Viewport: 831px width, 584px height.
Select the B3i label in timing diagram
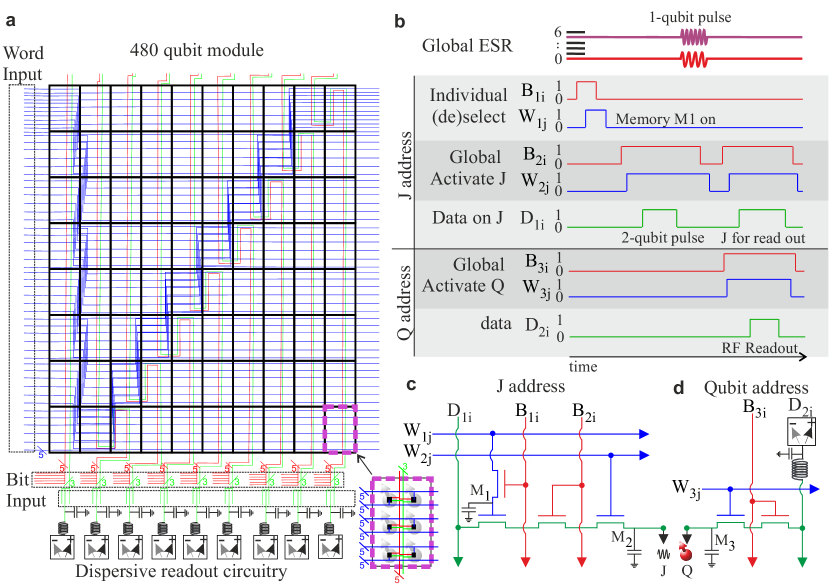click(x=537, y=263)
